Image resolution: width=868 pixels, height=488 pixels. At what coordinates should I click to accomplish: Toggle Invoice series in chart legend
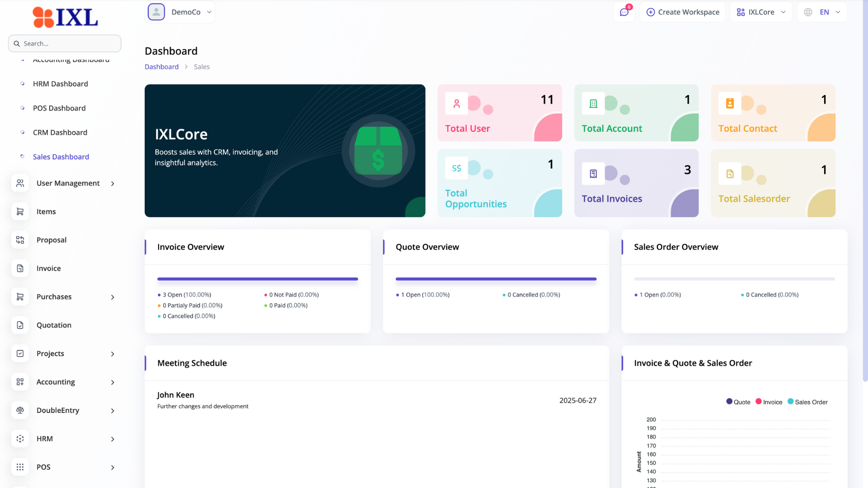tap(769, 402)
